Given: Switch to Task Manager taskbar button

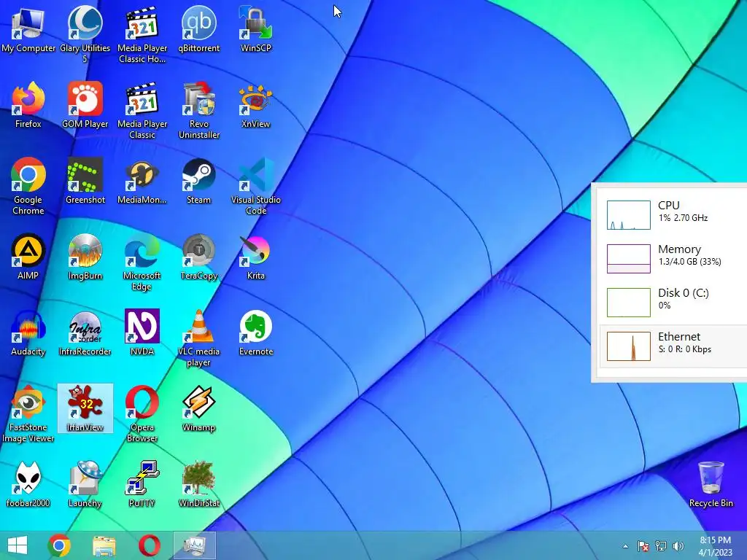Looking at the screenshot, I should 194,545.
